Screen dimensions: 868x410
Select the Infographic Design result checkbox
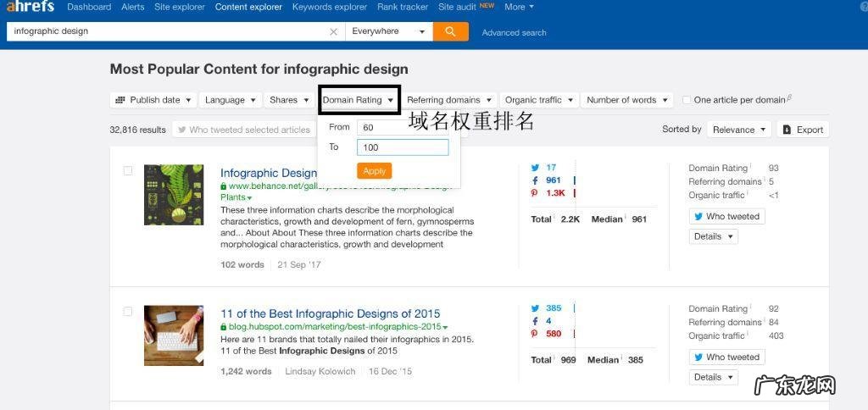tap(128, 170)
